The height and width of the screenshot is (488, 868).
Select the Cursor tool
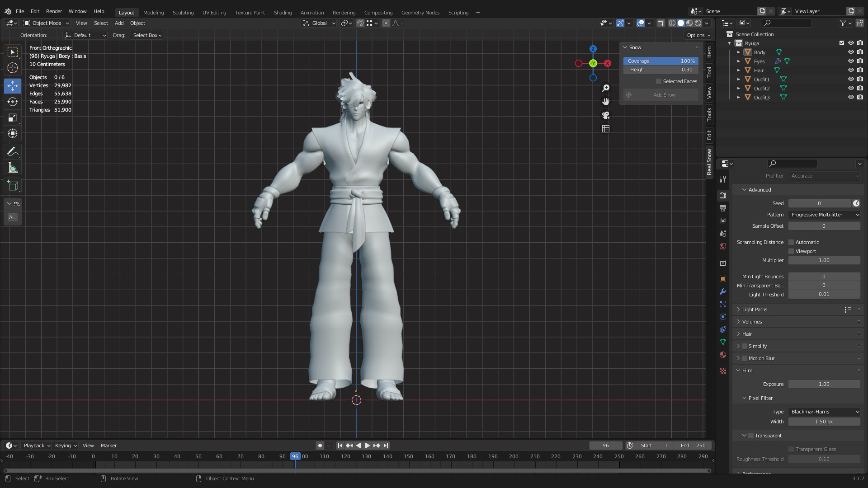13,68
